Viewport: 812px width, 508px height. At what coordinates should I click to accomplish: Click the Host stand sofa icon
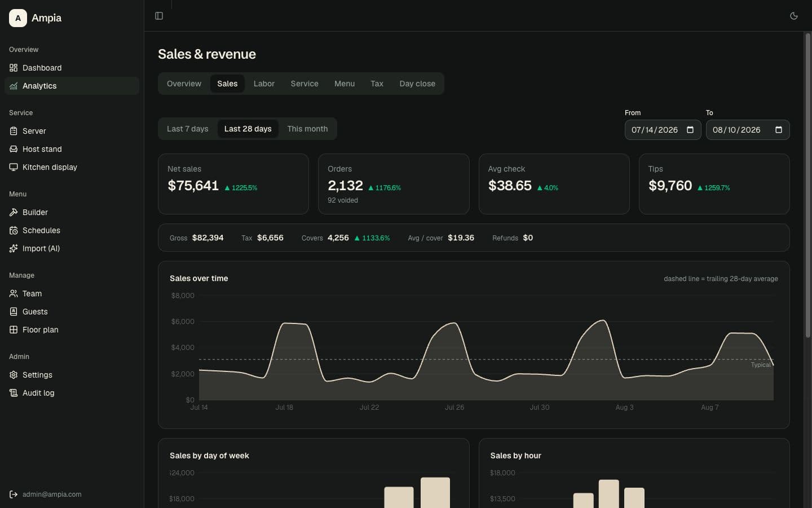pos(14,149)
